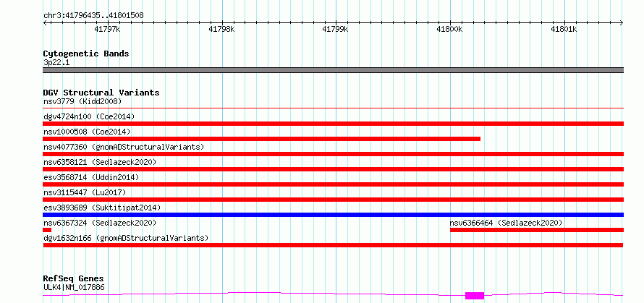Click the esv3568714 (Uddin2014) label
This screenshot has height=303, width=644.
pyautogui.click(x=91, y=177)
